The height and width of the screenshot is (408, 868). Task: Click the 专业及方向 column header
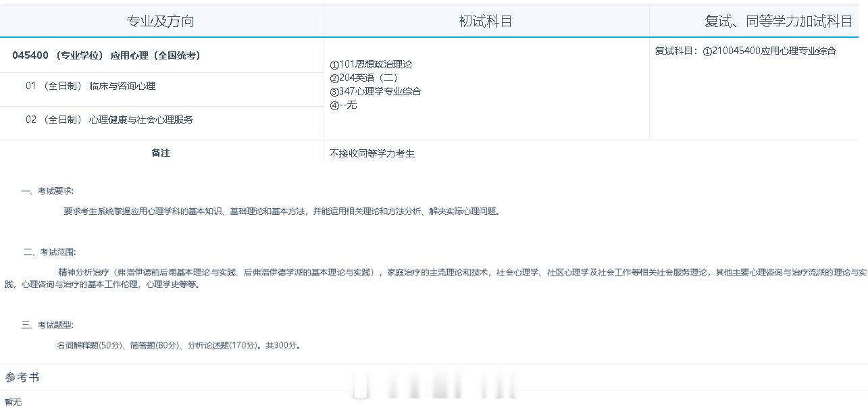pyautogui.click(x=161, y=21)
